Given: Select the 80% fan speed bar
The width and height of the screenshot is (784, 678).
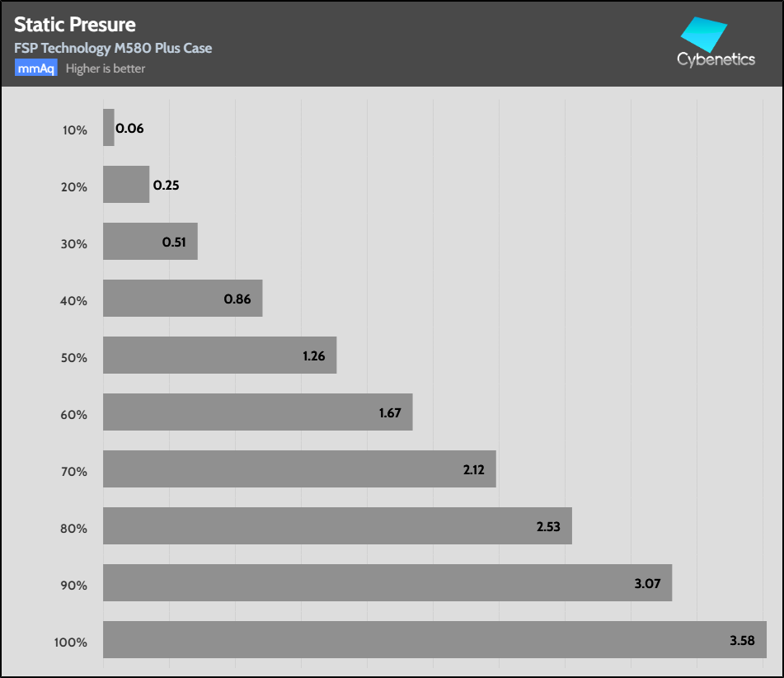Looking at the screenshot, I should coord(337,526).
